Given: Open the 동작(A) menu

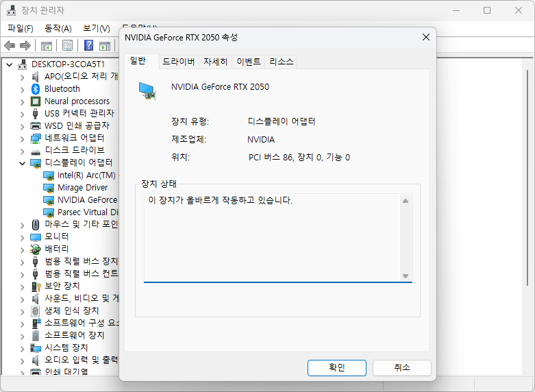Looking at the screenshot, I should tap(58, 28).
